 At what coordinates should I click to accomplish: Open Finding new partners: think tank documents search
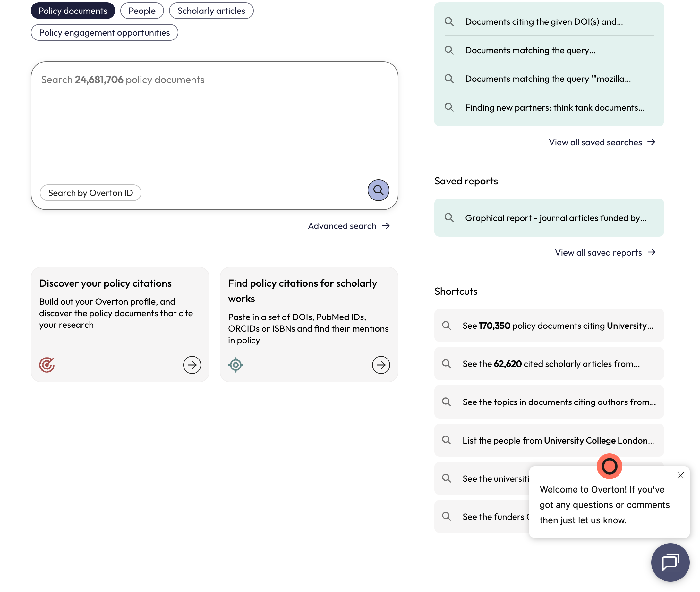[549, 107]
